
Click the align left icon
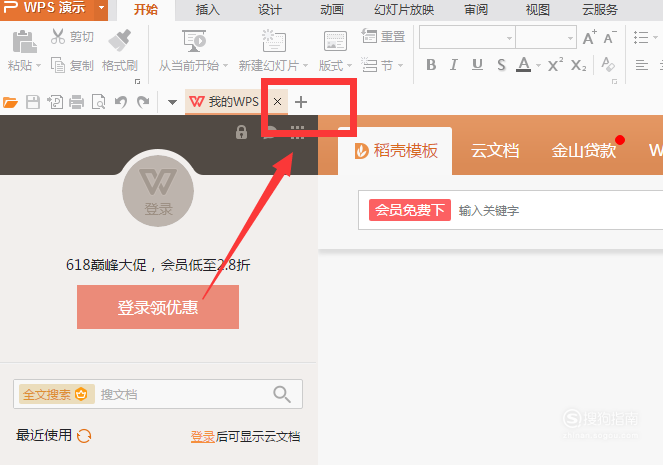[x=641, y=65]
